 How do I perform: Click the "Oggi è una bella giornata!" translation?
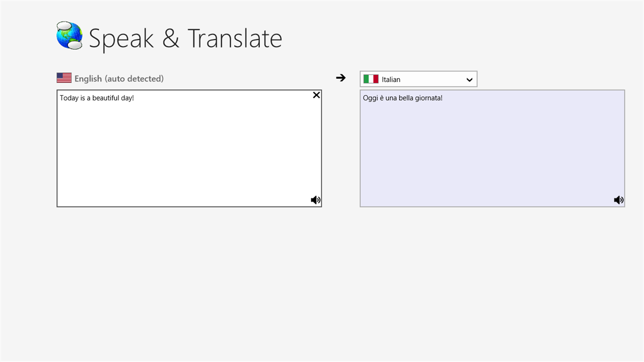[x=402, y=98]
